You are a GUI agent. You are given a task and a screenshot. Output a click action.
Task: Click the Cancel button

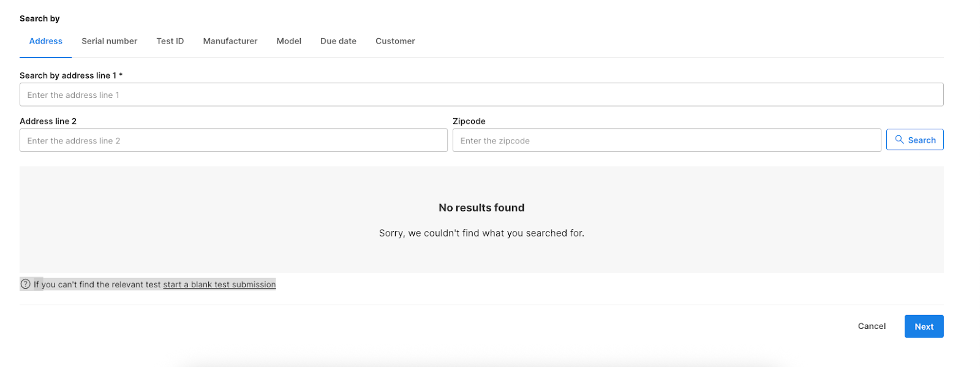pyautogui.click(x=872, y=327)
